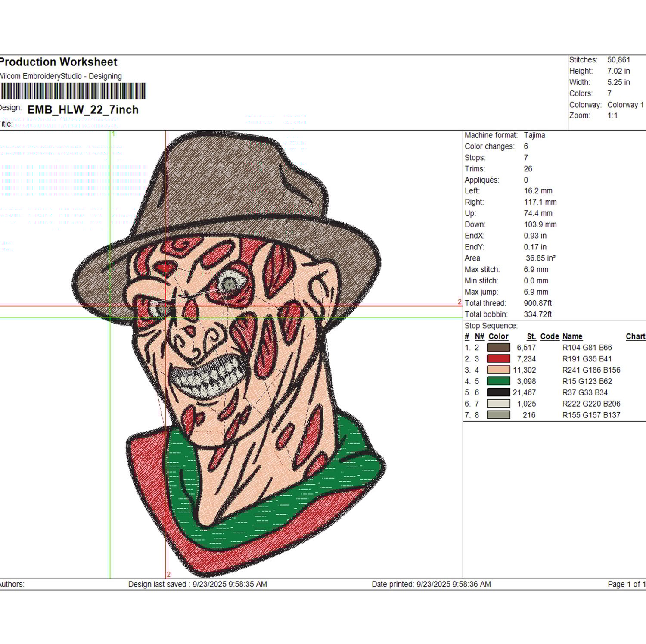
Task: Select stitch count "11,302" in stop 3
Action: 524,370
